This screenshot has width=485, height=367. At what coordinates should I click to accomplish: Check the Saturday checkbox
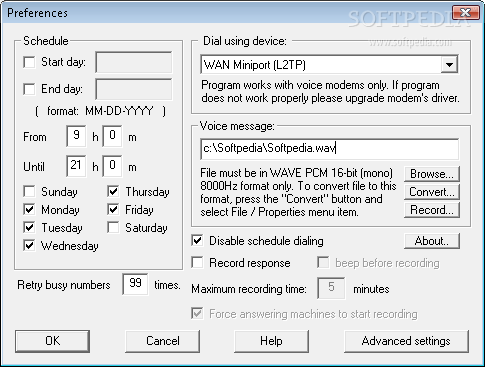point(113,228)
